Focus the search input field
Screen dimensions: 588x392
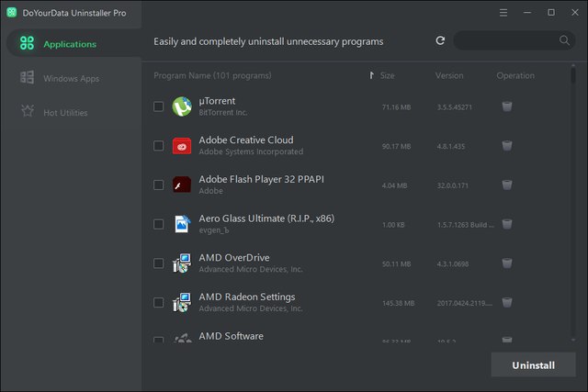pos(505,41)
